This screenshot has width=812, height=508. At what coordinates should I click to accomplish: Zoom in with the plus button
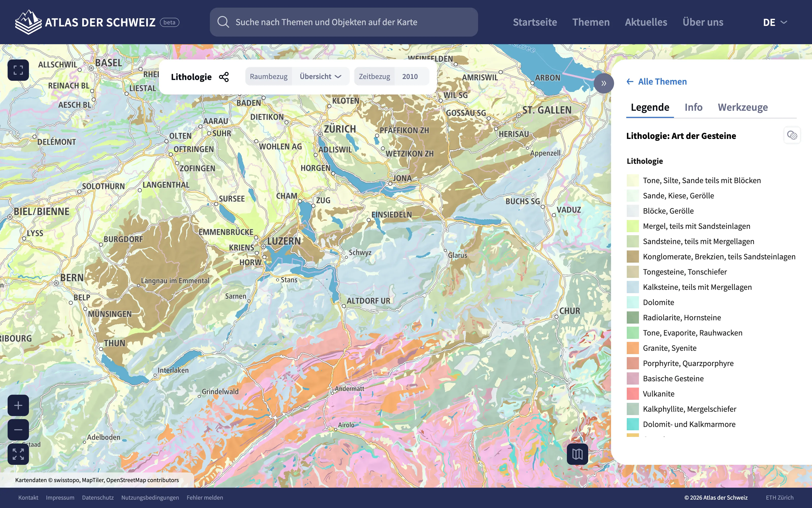coord(18,406)
